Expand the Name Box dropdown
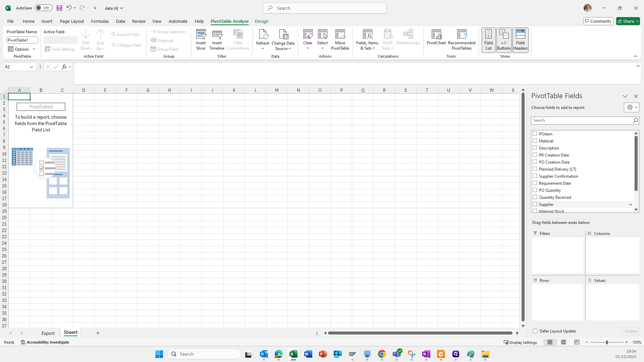Screen dimensions: 644x362 click(32, 67)
